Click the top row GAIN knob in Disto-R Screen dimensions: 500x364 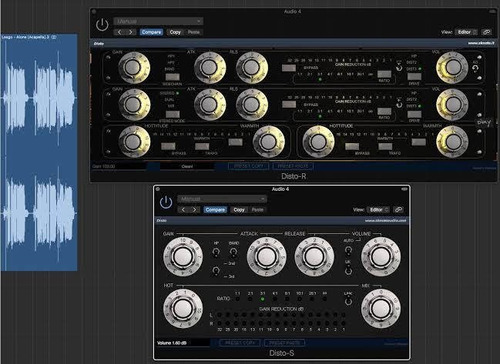coord(134,67)
